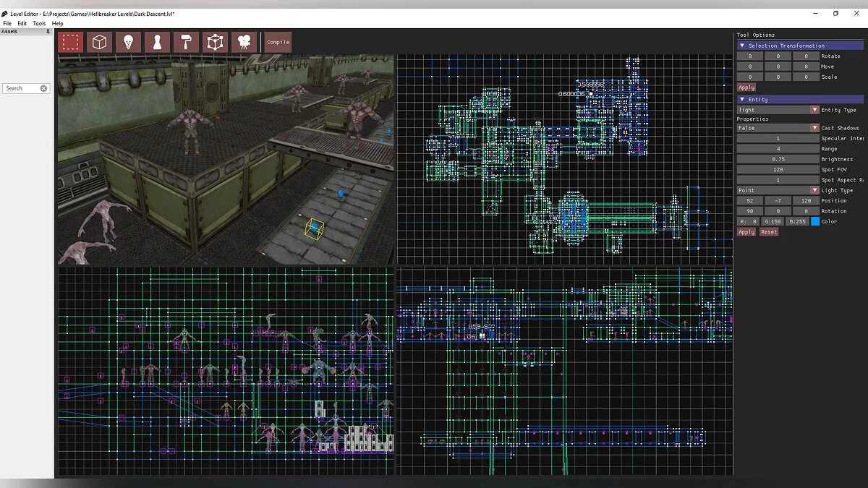Pick the pawn entity tool

(x=157, y=42)
